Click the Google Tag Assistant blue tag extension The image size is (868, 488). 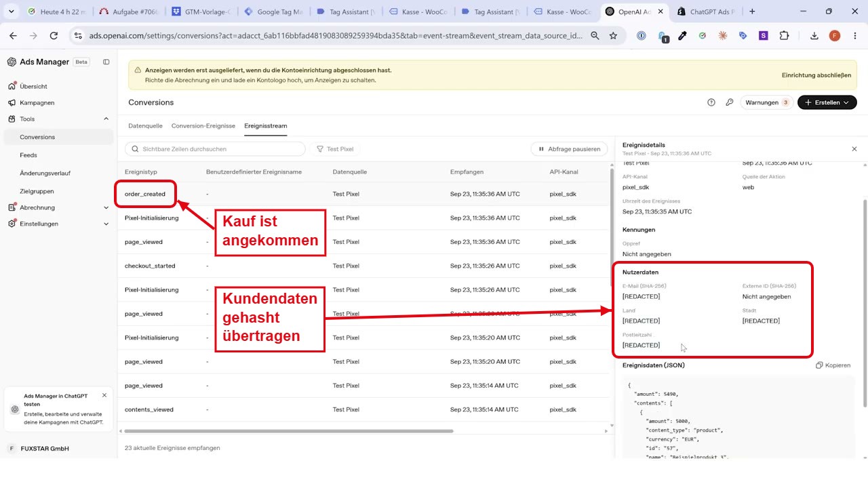(743, 36)
